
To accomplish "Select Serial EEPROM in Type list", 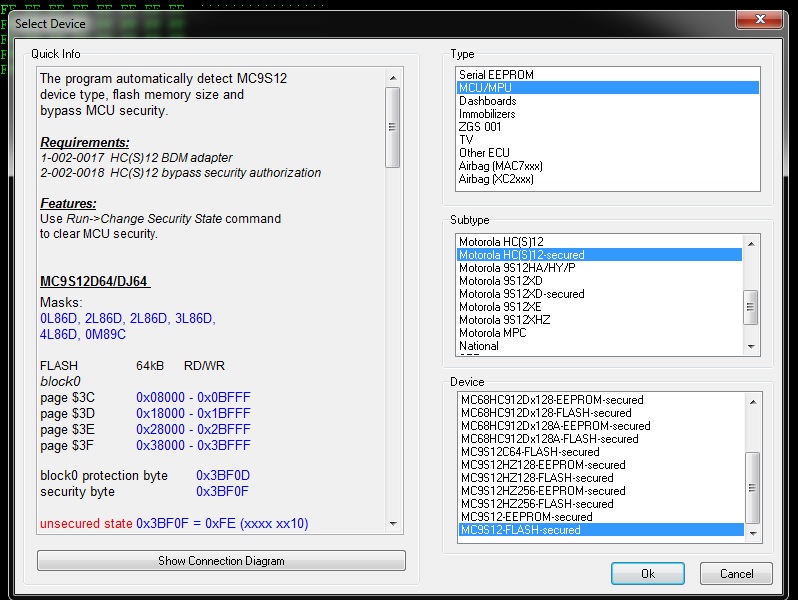I will [496, 75].
